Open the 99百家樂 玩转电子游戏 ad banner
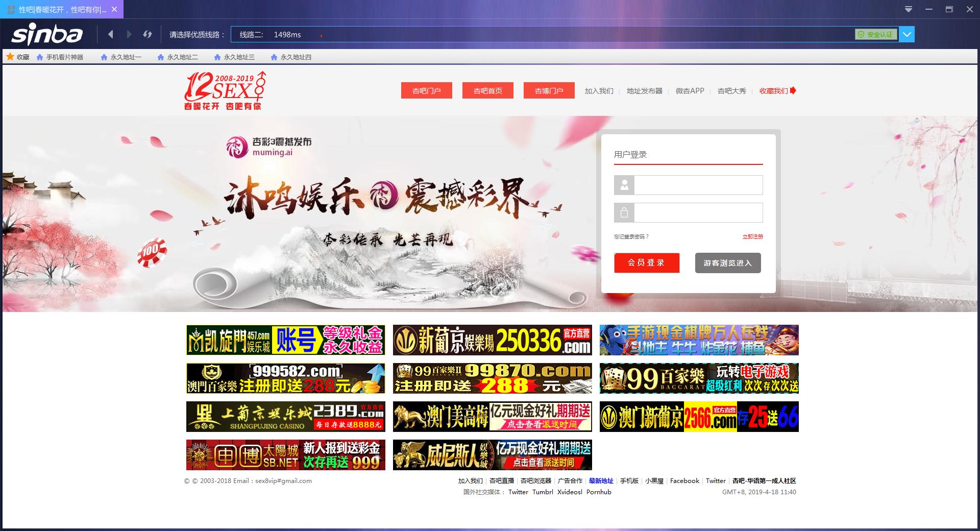Viewport: 980px width, 531px height. coord(699,378)
